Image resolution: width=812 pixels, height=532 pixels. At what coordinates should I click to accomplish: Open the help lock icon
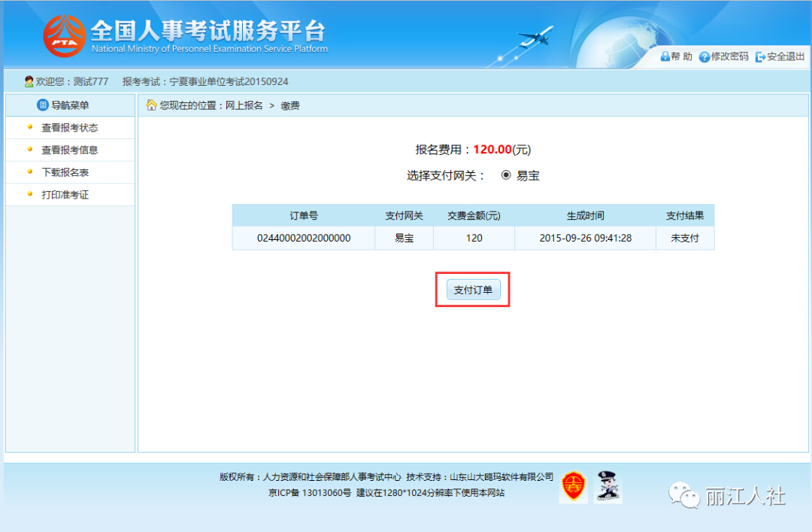[x=665, y=56]
